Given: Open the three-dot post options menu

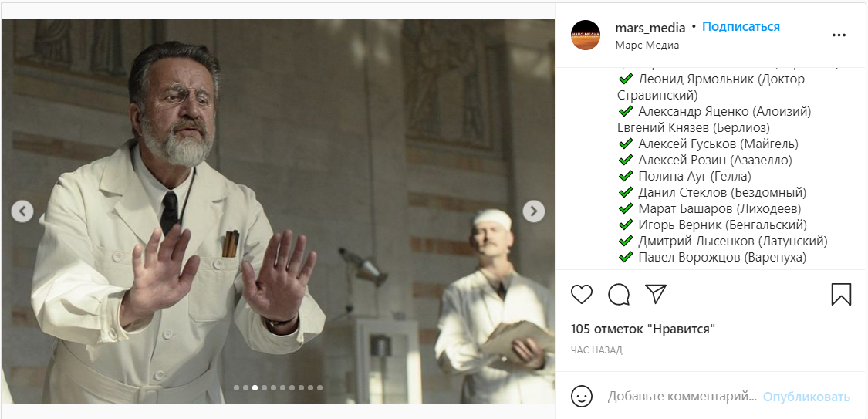Looking at the screenshot, I should (x=839, y=35).
